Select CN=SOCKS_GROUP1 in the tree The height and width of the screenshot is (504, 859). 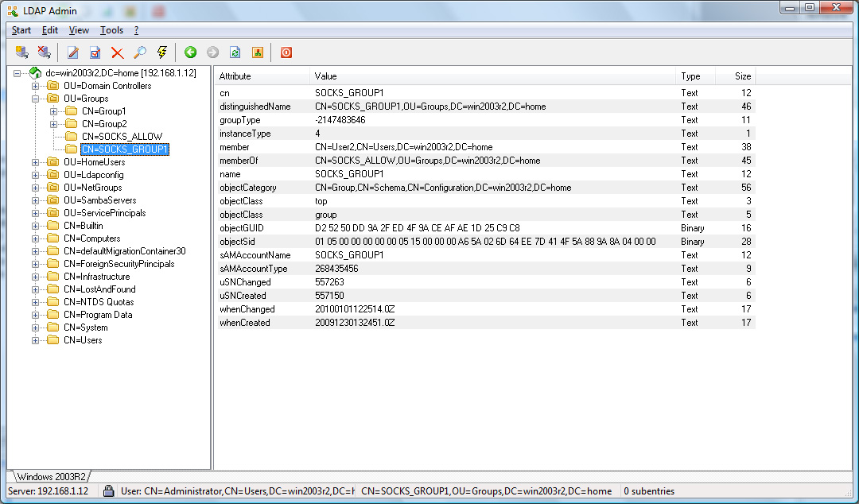click(124, 149)
